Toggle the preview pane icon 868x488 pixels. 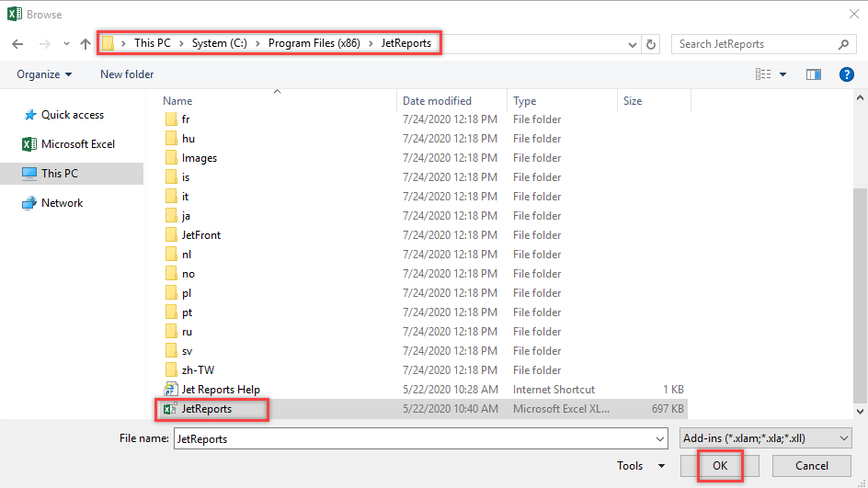coord(813,74)
